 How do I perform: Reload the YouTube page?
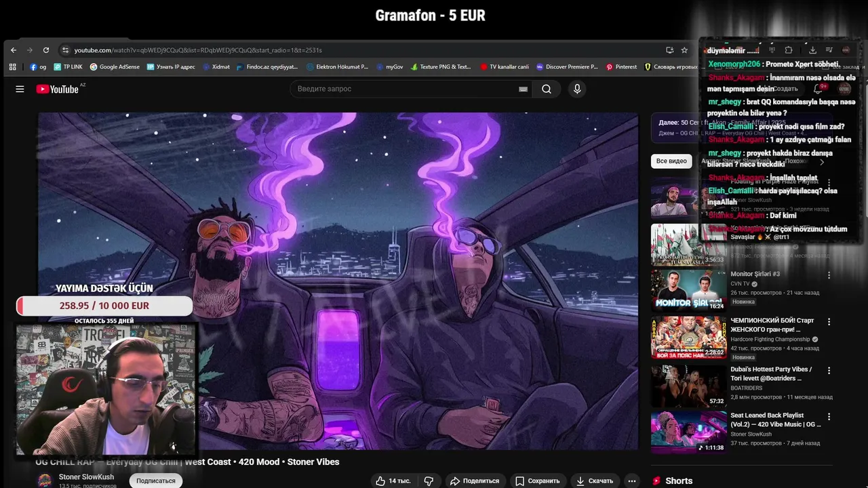pos(46,50)
